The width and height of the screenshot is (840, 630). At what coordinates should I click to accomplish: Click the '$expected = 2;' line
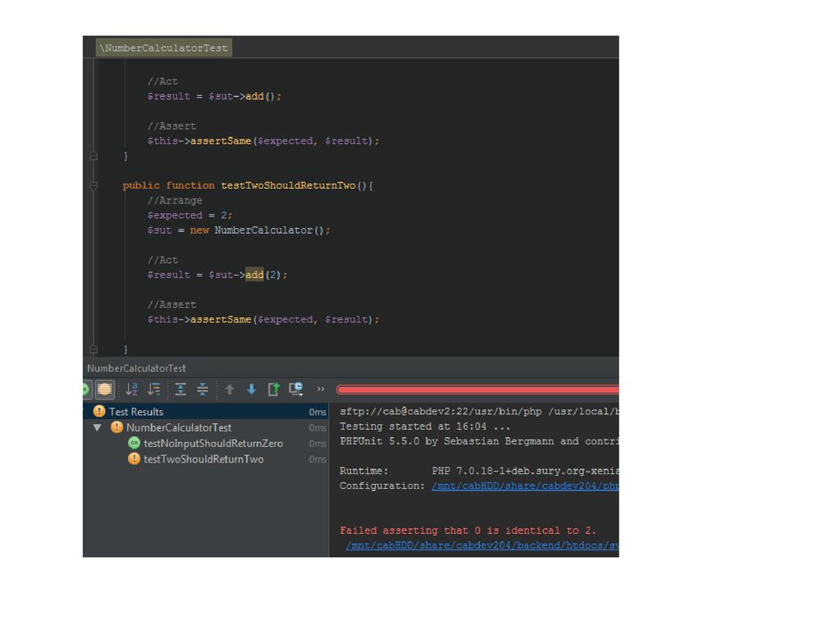[x=189, y=216]
